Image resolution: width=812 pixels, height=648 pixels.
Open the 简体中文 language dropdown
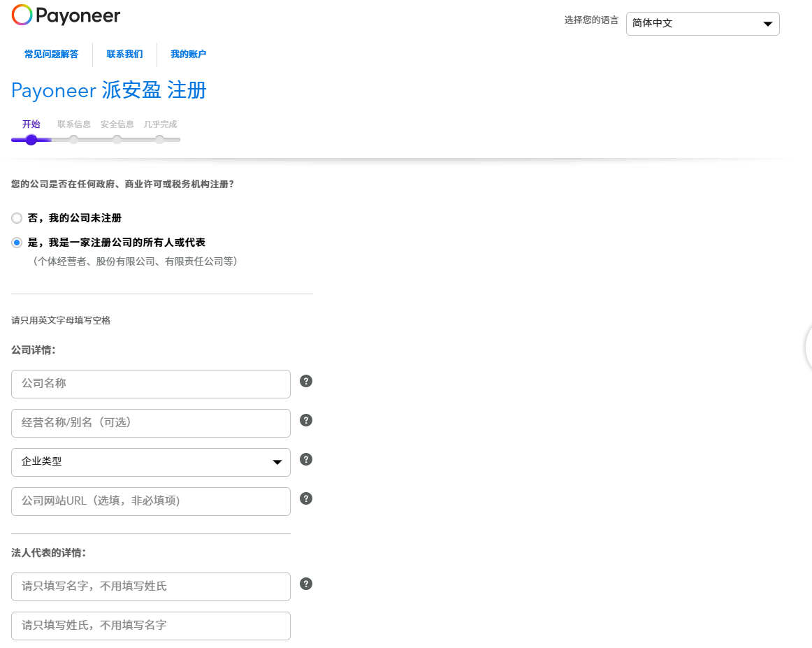pos(703,24)
